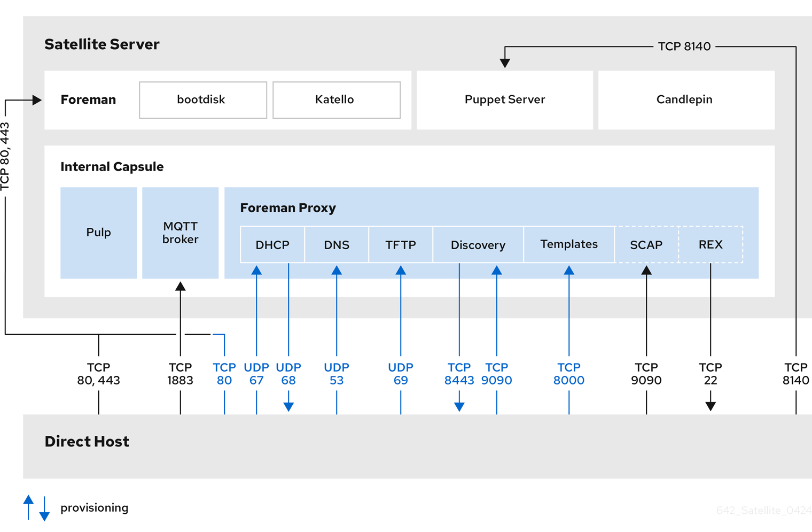Image resolution: width=812 pixels, height=532 pixels.
Task: Select the Candlepin component box
Action: click(686, 100)
